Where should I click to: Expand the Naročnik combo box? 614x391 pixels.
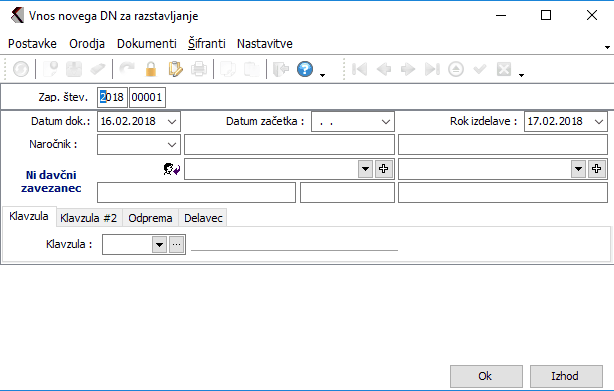[x=172, y=145]
